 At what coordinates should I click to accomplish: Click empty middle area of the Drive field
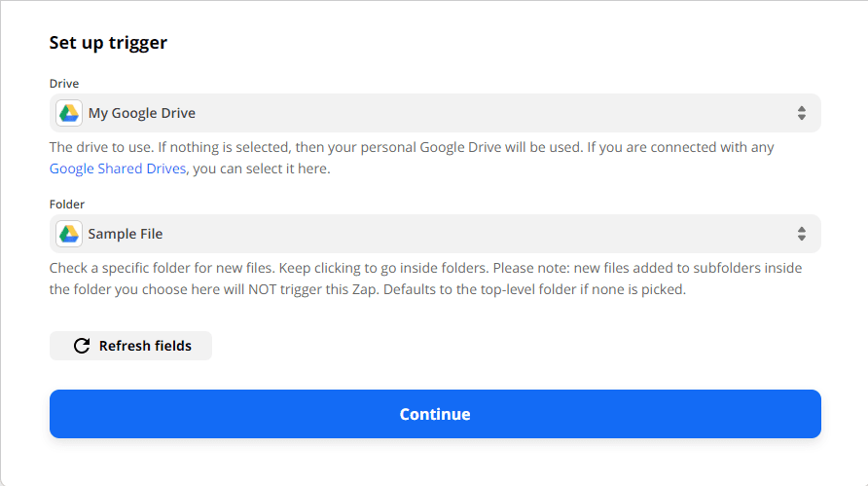[x=487, y=113]
